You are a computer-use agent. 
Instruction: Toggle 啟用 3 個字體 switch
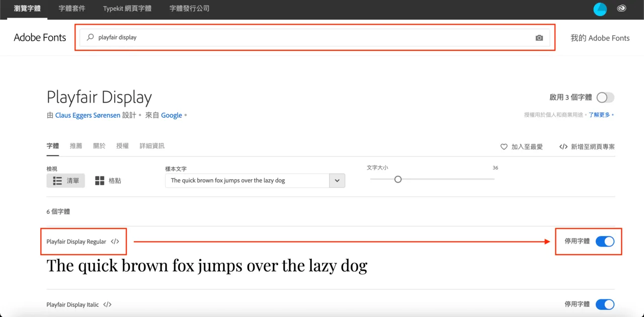tap(605, 98)
